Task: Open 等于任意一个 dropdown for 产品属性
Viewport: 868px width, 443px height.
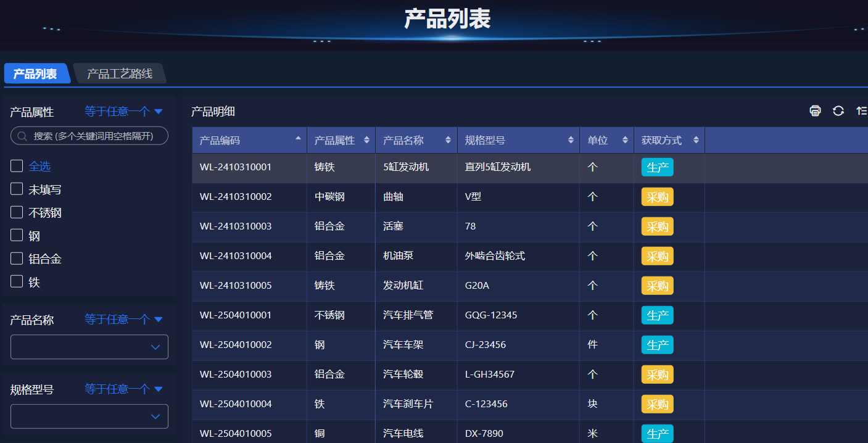Action: [123, 111]
